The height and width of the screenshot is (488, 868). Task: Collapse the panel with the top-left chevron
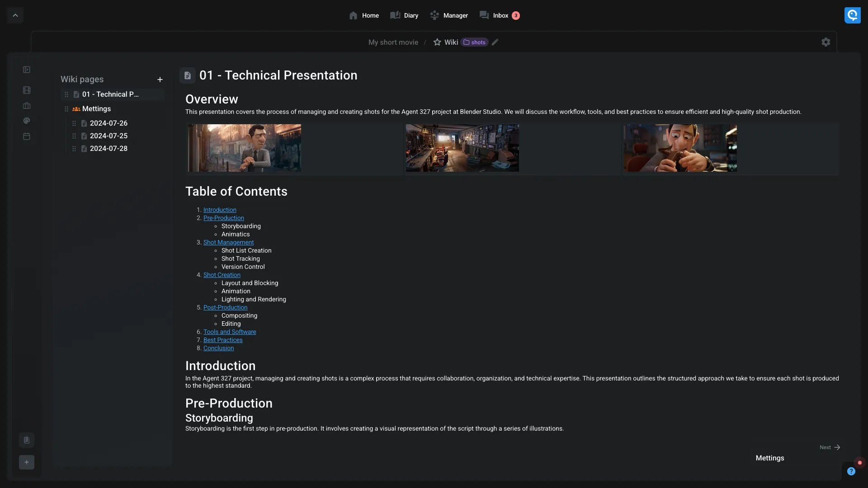pos(15,15)
